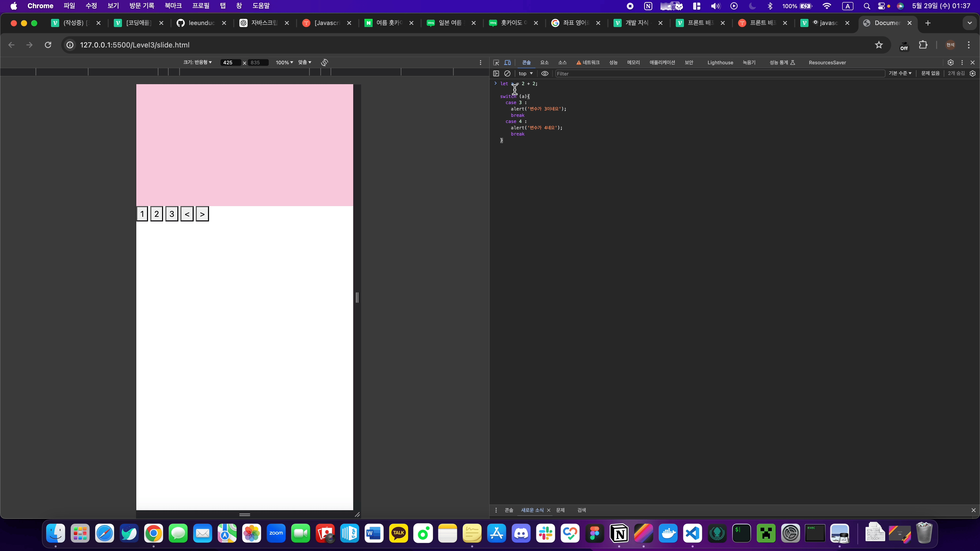Toggle the device toolbar icon

(508, 62)
